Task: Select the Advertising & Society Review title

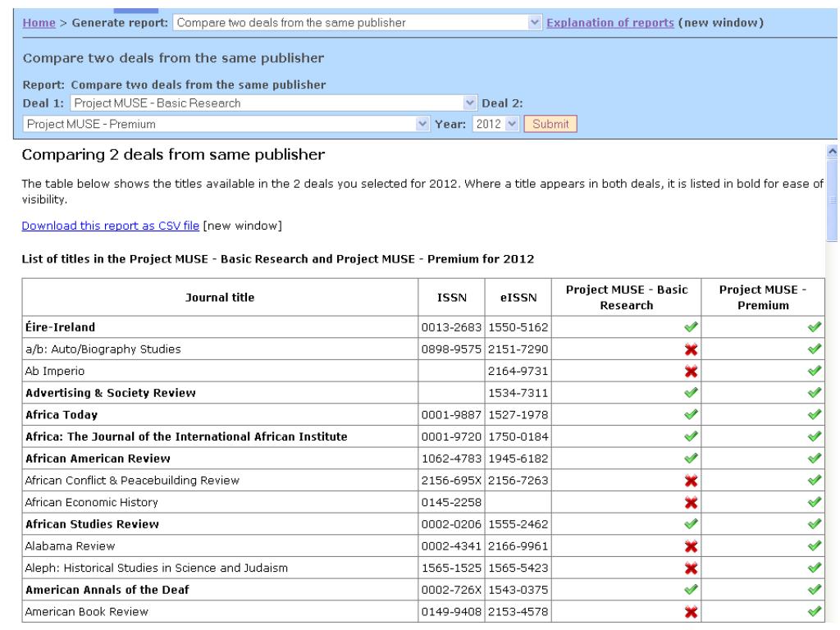Action: 111,393
